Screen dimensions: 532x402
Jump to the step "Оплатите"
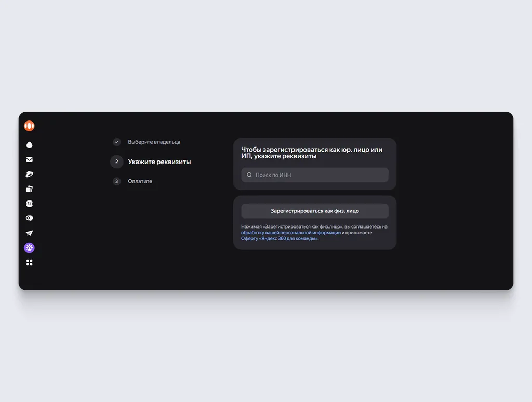pos(140,181)
